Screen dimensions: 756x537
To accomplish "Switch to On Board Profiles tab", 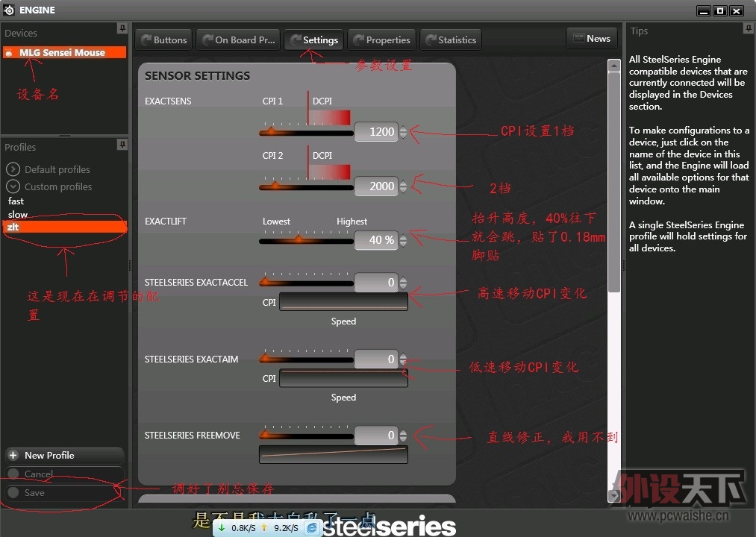I will [239, 40].
